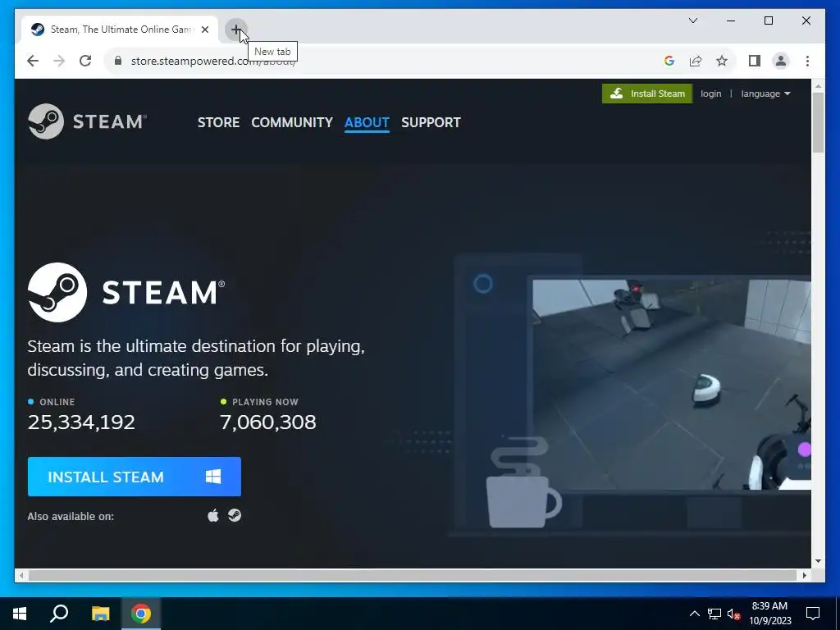840x630 pixels.
Task: Click the scroll left arrow on horizontal scrollbar
Action: coord(21,575)
